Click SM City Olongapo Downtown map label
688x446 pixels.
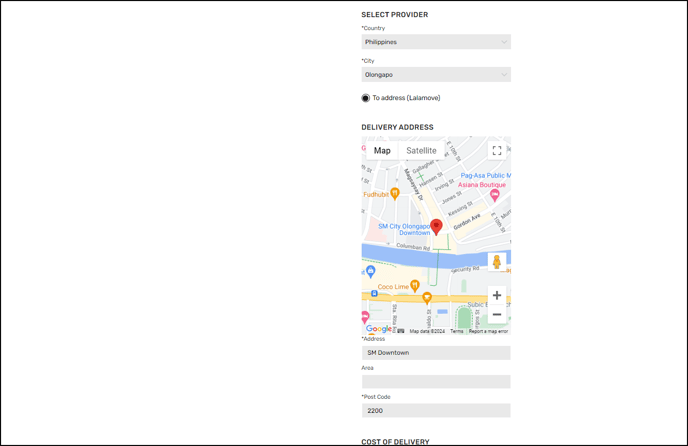coord(404,230)
